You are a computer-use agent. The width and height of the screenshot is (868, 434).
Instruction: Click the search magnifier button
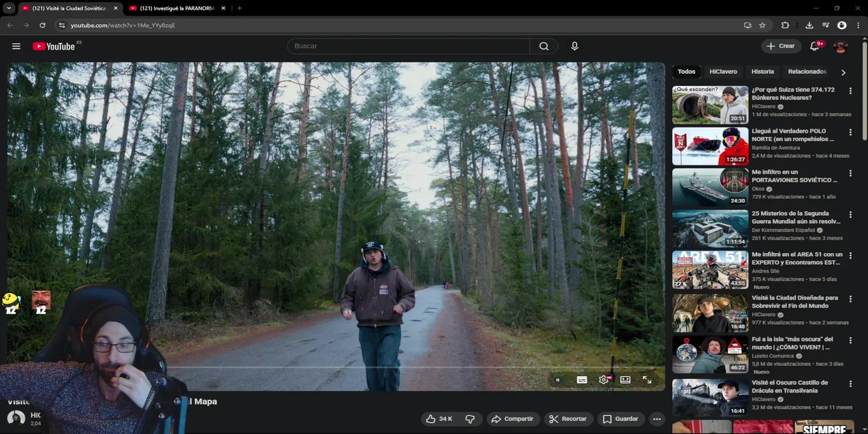(x=544, y=46)
